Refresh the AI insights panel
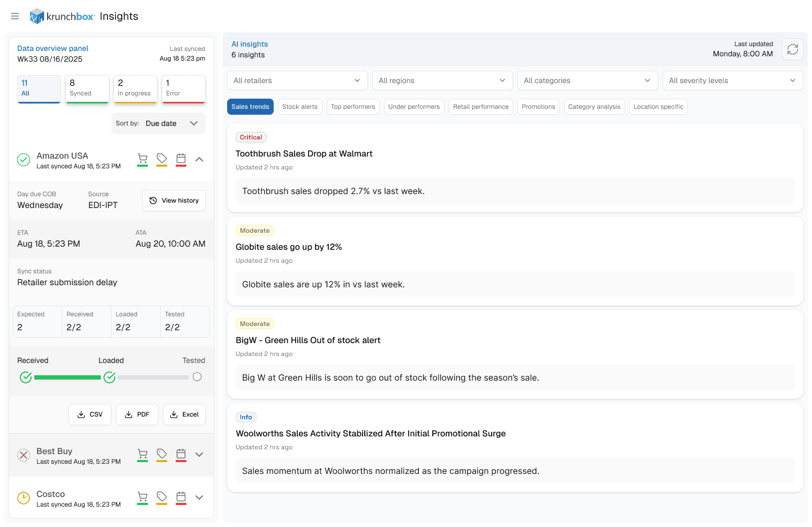 792,49
